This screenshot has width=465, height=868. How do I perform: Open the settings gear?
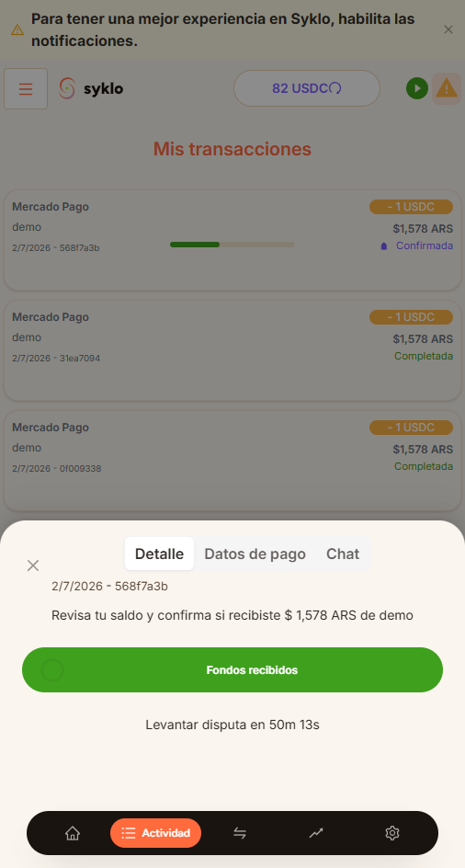(x=391, y=832)
